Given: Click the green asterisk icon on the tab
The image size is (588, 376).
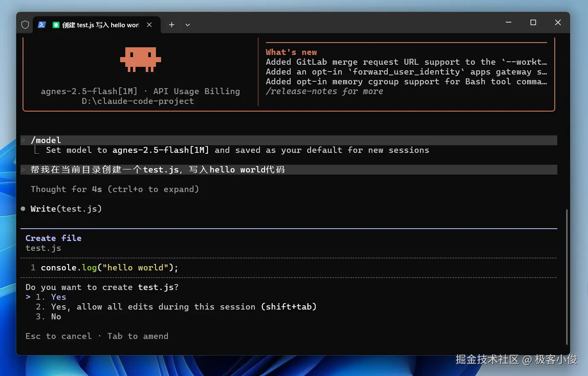Looking at the screenshot, I should click(56, 25).
